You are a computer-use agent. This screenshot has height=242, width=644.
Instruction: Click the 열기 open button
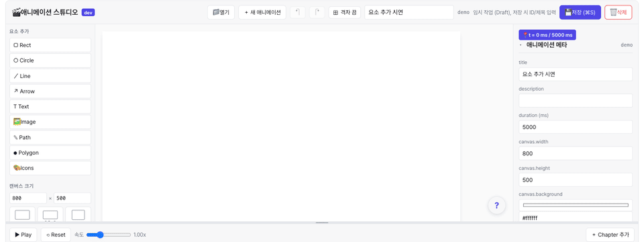click(221, 12)
